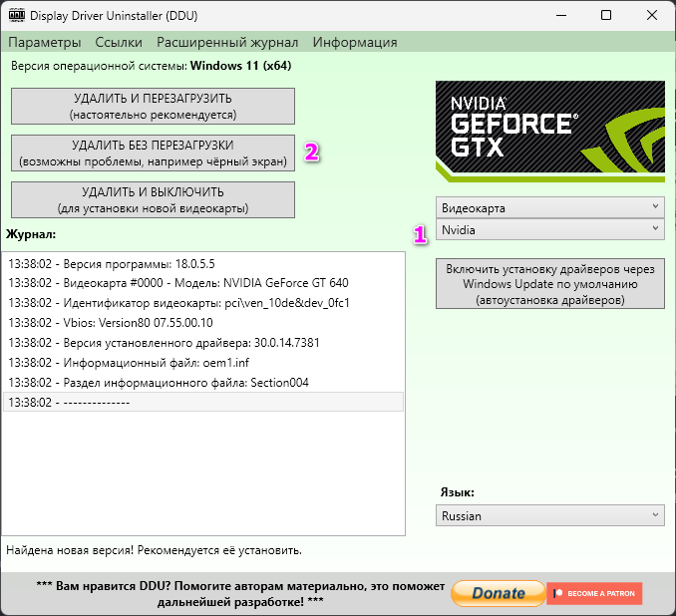This screenshot has width=676, height=616.
Task: Select log line with NVIDIA GeForce GT 640
Action: click(203, 283)
